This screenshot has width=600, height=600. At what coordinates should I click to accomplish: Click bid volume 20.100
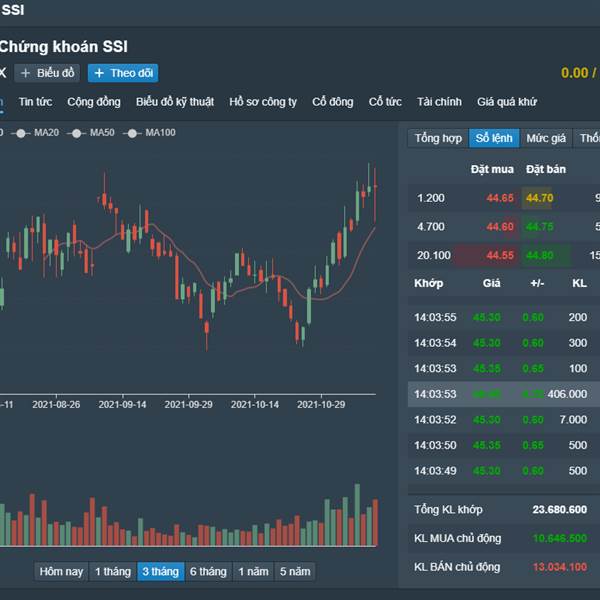pos(434,255)
